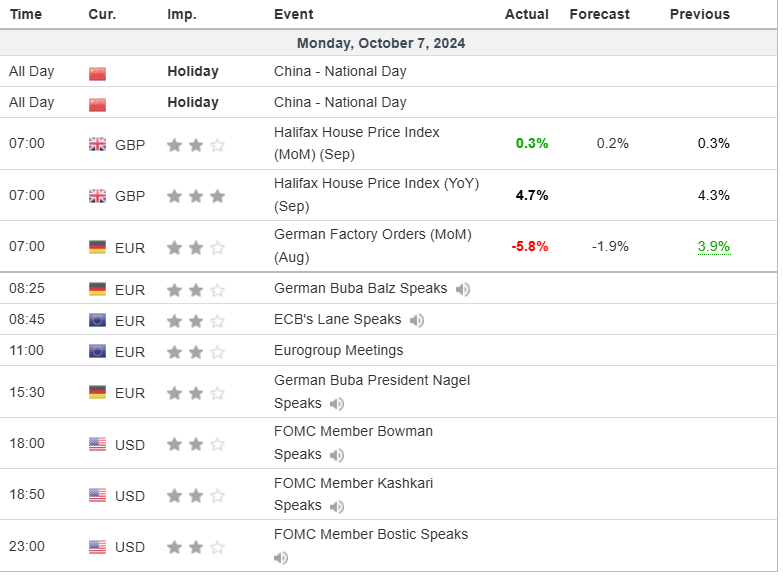The height and width of the screenshot is (580, 783).
Task: Click the -5.8% actual value
Action: click(x=531, y=247)
